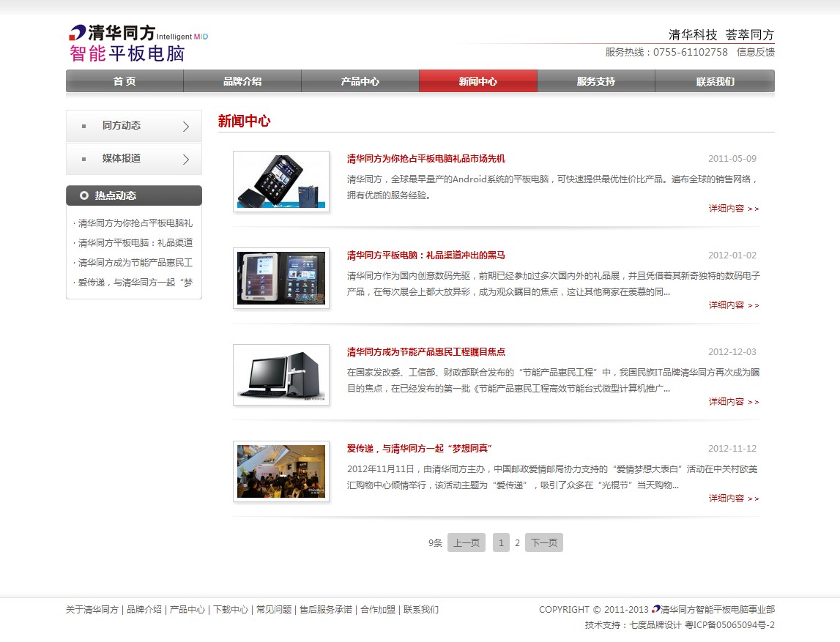This screenshot has height=642, width=840.
Task: Click the 七度品牌设计 footer credit
Action: (655, 625)
